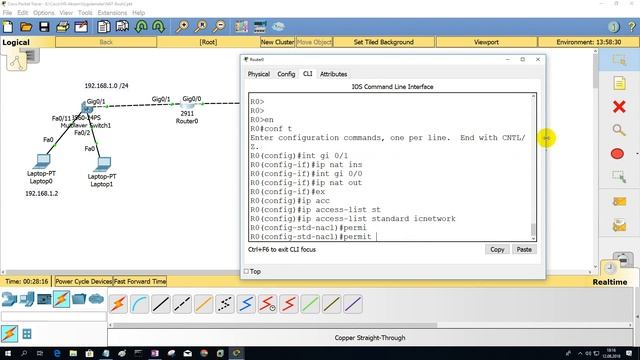This screenshot has width=640, height=360.
Task: Click New Cluster button
Action: point(278,42)
